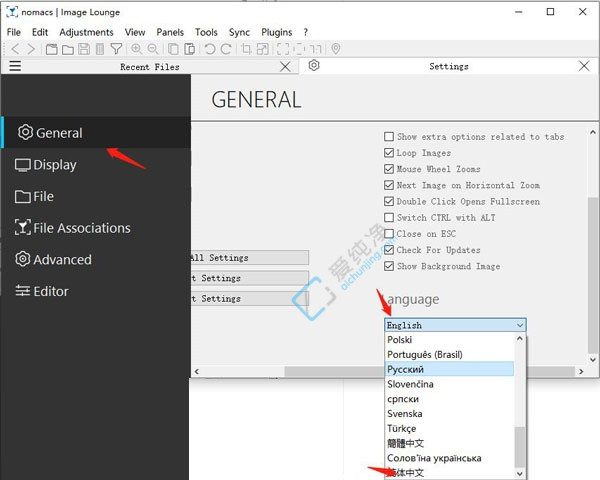The height and width of the screenshot is (480, 600).
Task: Click the paste toolbar icon
Action: 189,49
